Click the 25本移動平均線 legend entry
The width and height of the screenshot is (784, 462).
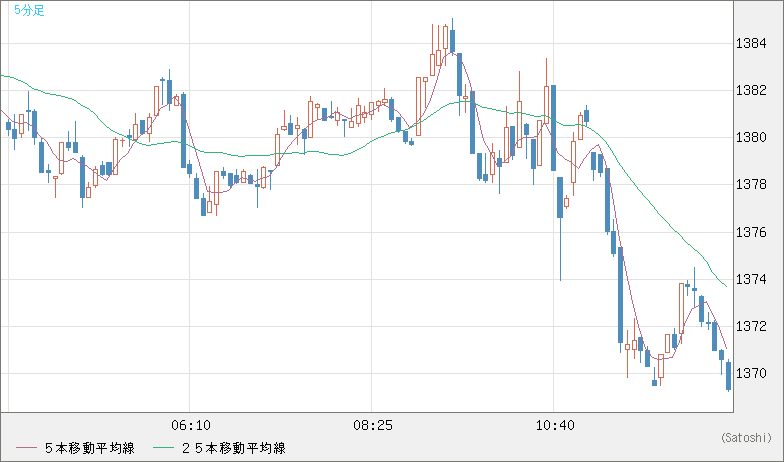pos(234,448)
